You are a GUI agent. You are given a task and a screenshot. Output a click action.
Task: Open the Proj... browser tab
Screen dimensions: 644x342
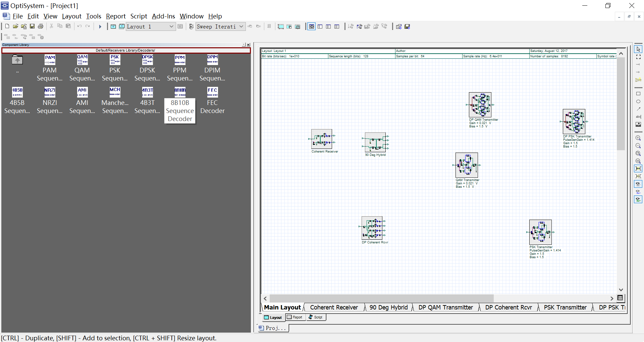(273, 328)
